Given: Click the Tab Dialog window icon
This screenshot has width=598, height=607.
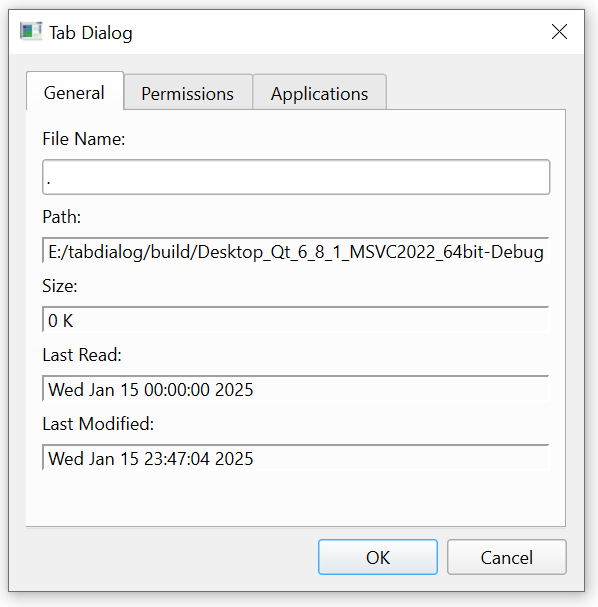Looking at the screenshot, I should (x=31, y=31).
